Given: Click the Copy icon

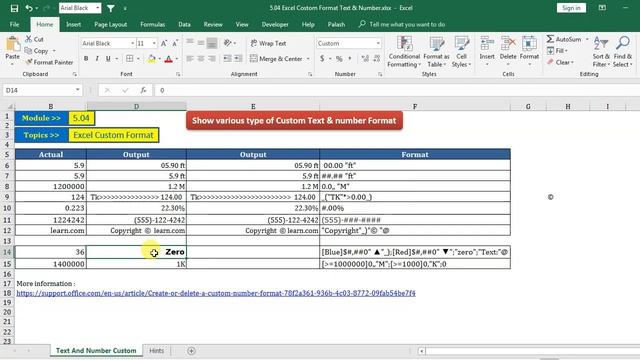Looking at the screenshot, I should (28, 51).
